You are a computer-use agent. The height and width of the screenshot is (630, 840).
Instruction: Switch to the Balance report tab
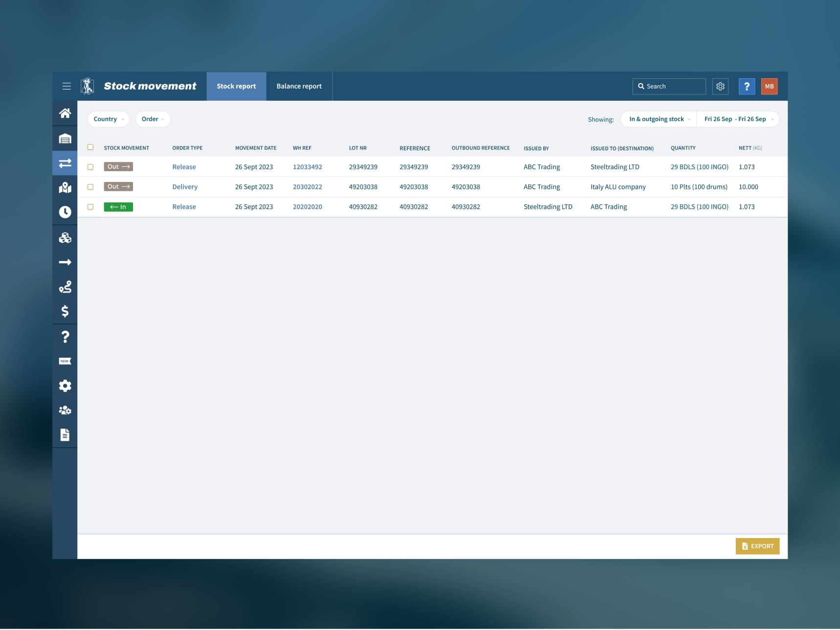click(299, 87)
